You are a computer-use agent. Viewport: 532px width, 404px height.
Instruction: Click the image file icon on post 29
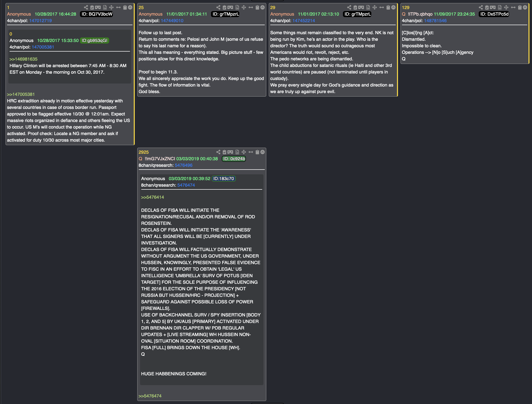[x=368, y=8]
